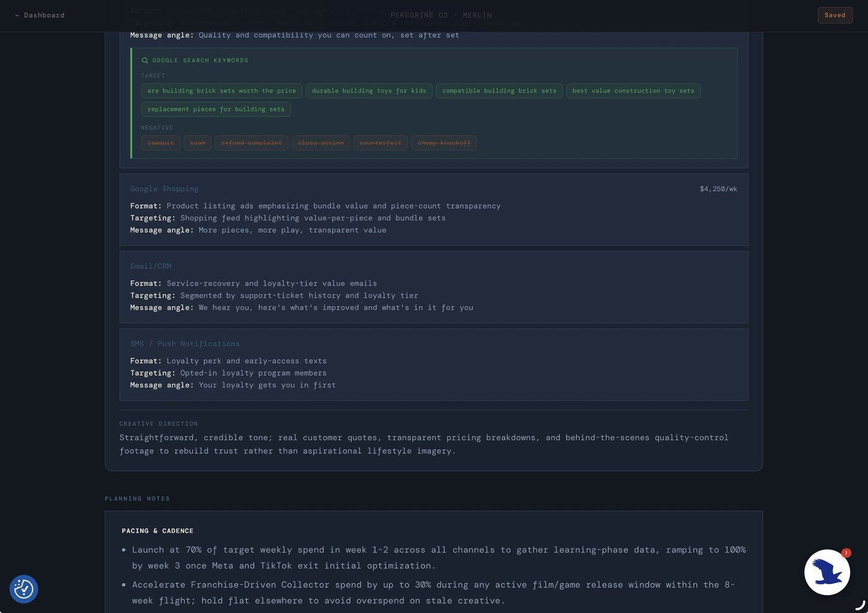Viewport: 868px width, 613px height.
Task: Open the cookie consent preferences icon
Action: coord(24,589)
